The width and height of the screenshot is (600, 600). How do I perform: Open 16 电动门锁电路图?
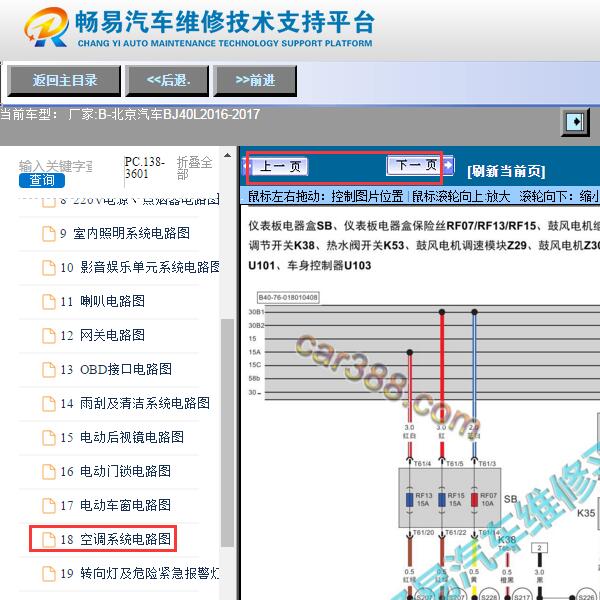(116, 471)
